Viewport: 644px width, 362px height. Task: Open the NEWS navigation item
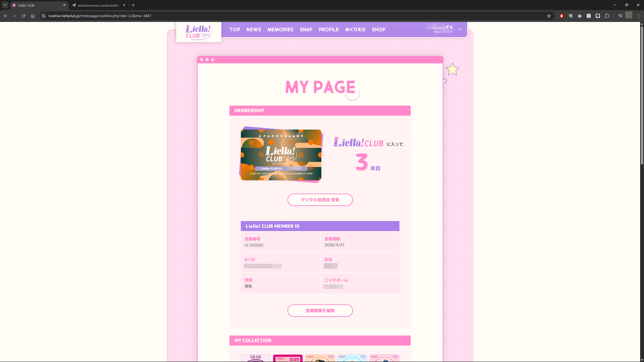(254, 29)
